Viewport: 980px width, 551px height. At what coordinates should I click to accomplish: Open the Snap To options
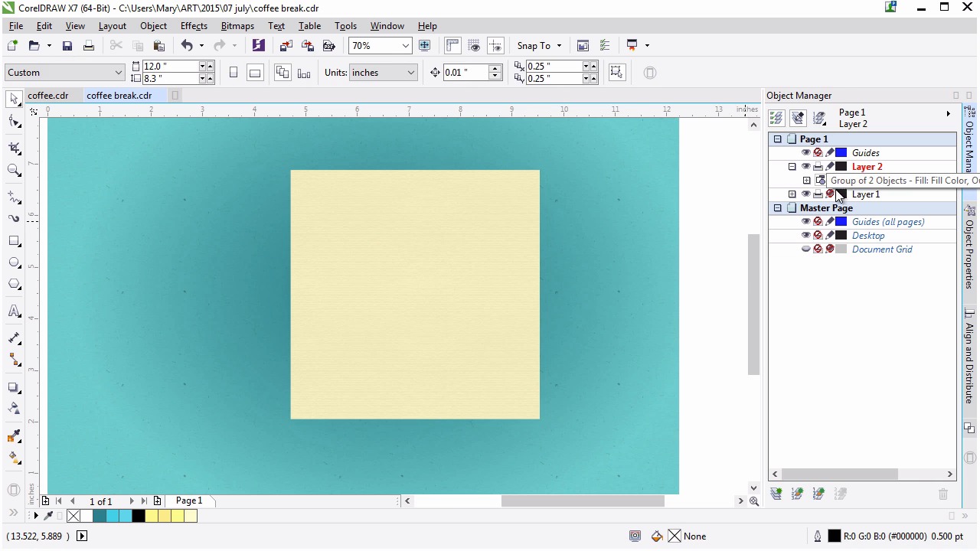[539, 46]
